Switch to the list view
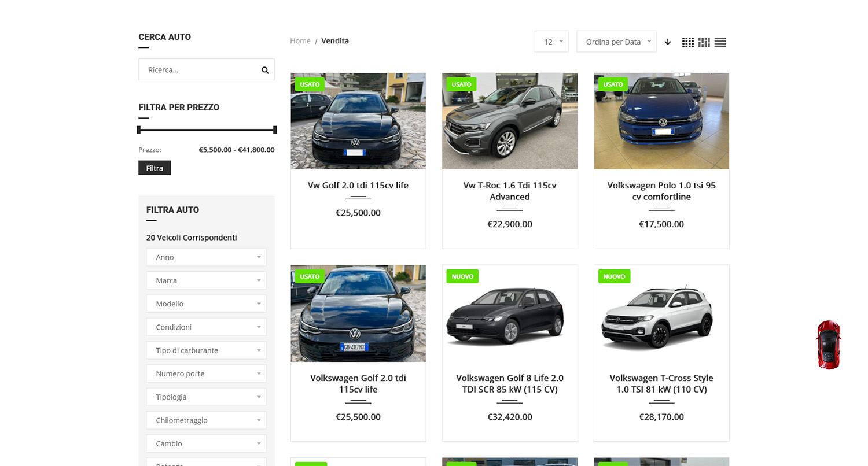This screenshot has height=466, width=868. (x=720, y=42)
